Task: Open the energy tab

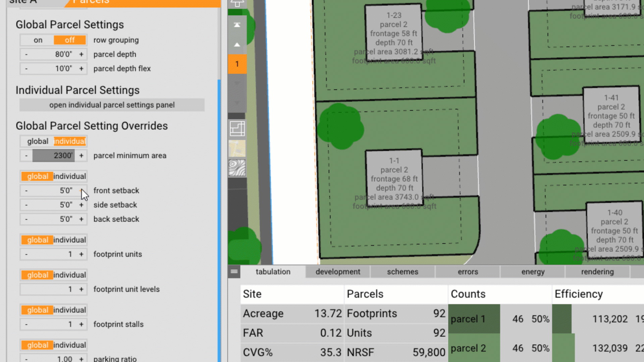Action: 533,272
